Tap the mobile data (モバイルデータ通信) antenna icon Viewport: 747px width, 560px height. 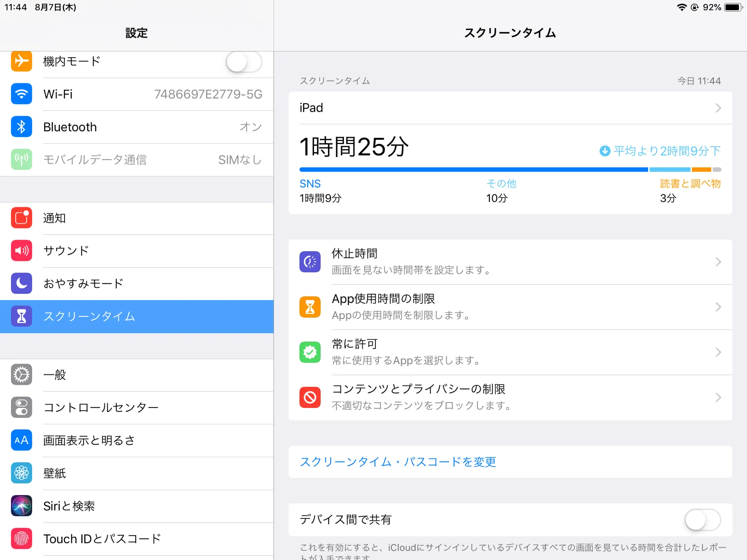[21, 160]
